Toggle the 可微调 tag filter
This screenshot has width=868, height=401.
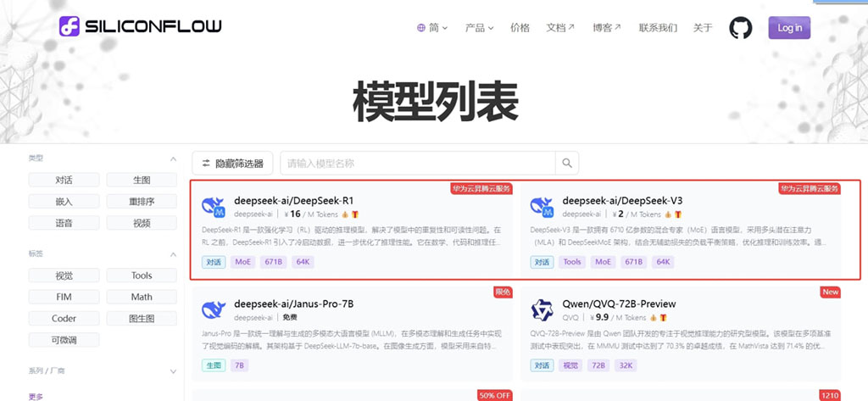pos(64,340)
